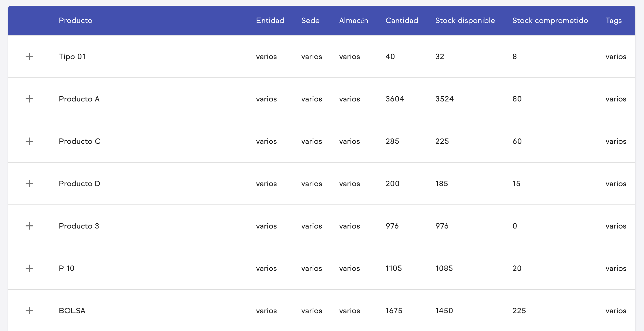Click the Almacén header cell

pyautogui.click(x=354, y=20)
